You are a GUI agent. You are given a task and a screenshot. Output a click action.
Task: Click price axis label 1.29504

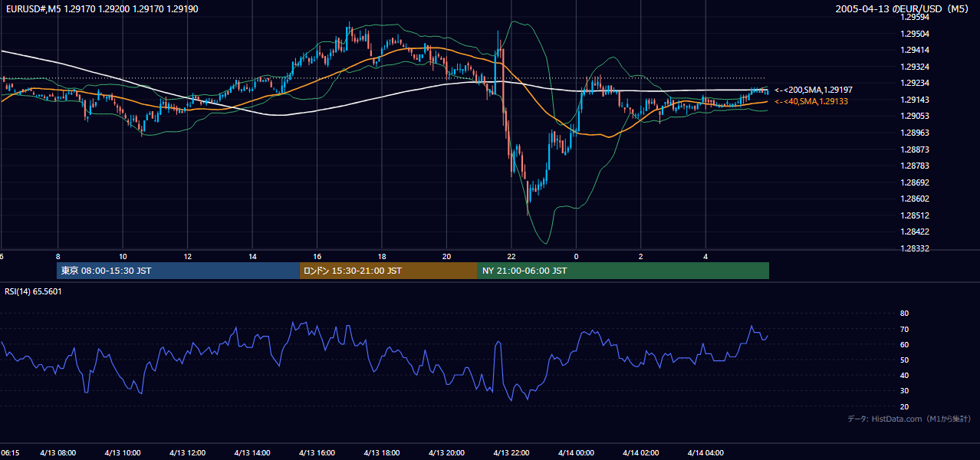click(914, 34)
